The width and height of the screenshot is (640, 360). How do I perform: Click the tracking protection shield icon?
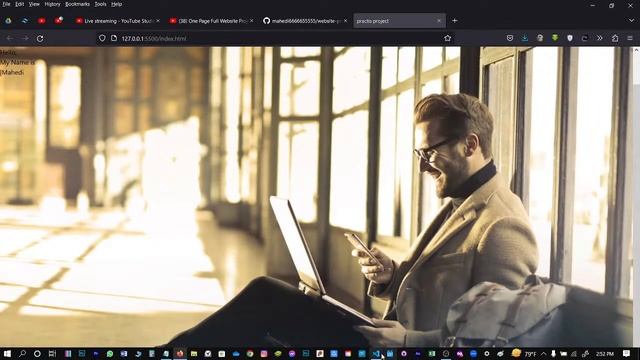102,38
